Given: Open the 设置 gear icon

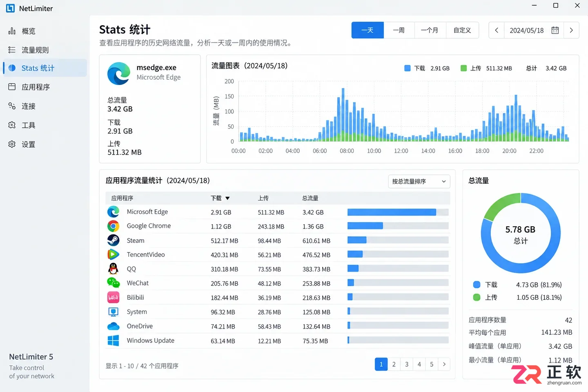Looking at the screenshot, I should click(x=12, y=144).
